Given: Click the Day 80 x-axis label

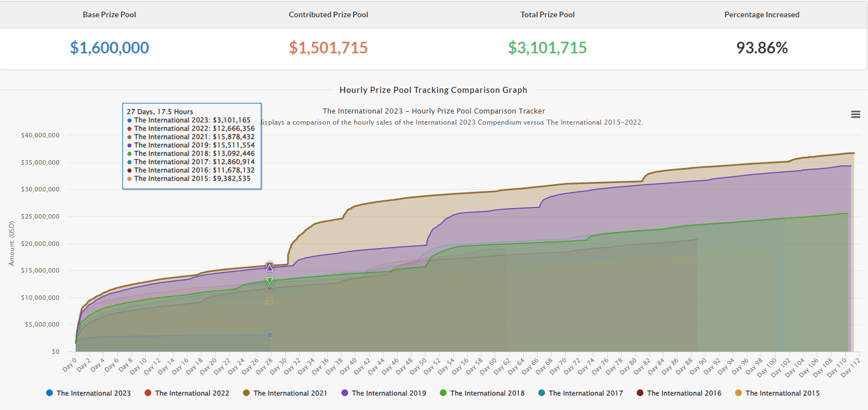Looking at the screenshot, I should coord(627,365).
